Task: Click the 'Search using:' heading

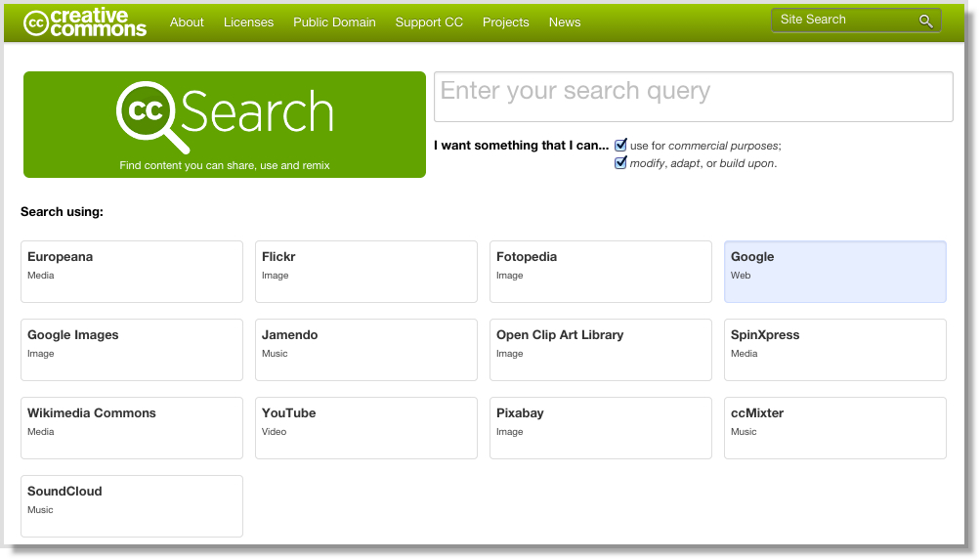Action: coord(62,212)
